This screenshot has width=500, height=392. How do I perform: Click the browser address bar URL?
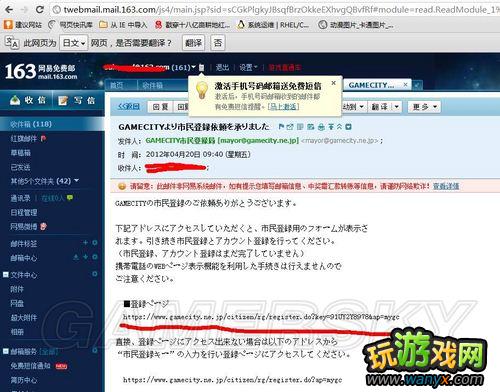(x=280, y=10)
